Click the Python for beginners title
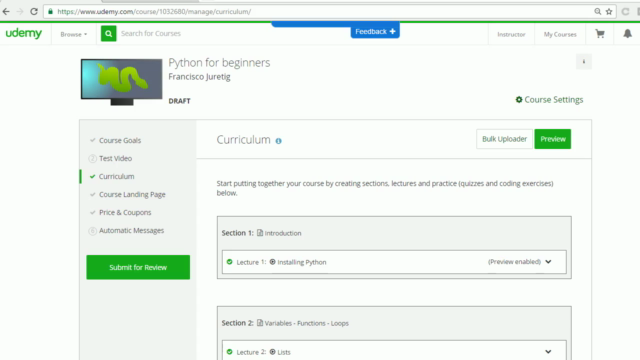The image size is (640, 360). (219, 62)
